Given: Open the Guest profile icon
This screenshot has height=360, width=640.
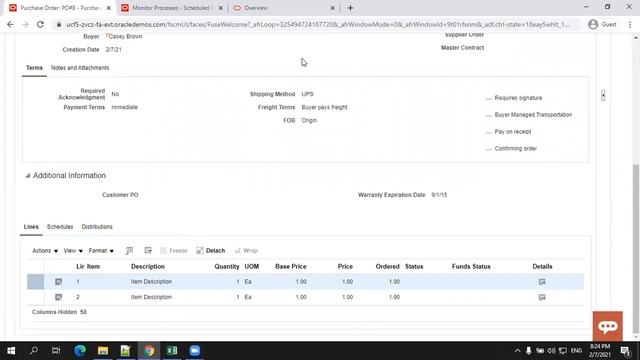Looking at the screenshot, I should pos(593,24).
